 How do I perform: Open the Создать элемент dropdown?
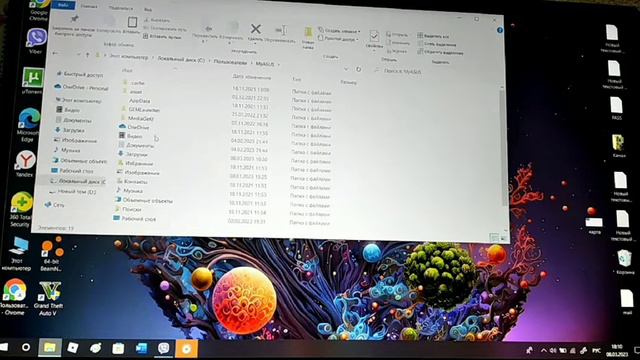point(339,31)
